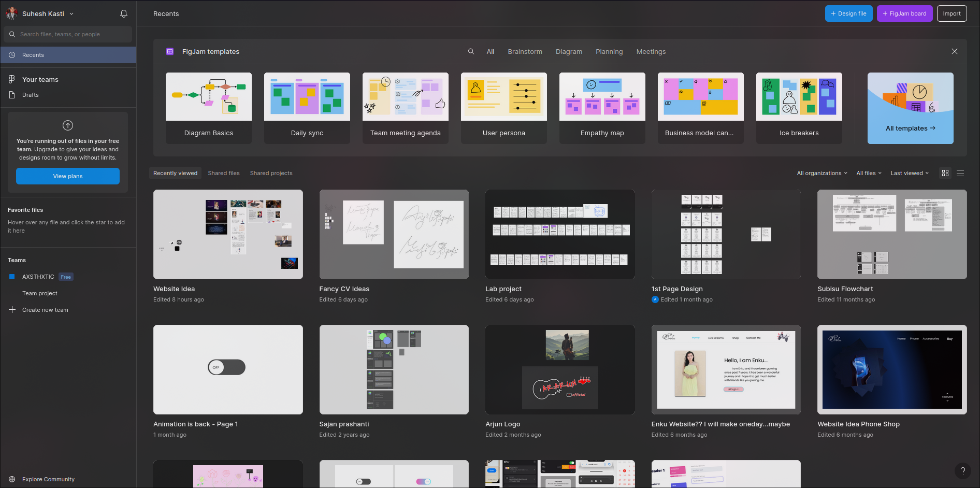Switch to the Shared files tab
Screen dimensions: 980x488
[x=224, y=174]
